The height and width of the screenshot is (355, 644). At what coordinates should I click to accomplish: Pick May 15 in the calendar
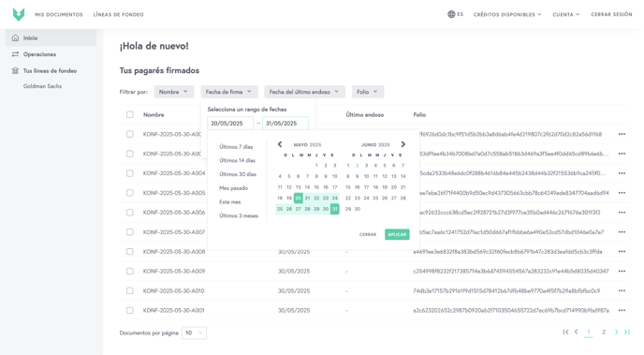pyautogui.click(x=316, y=187)
